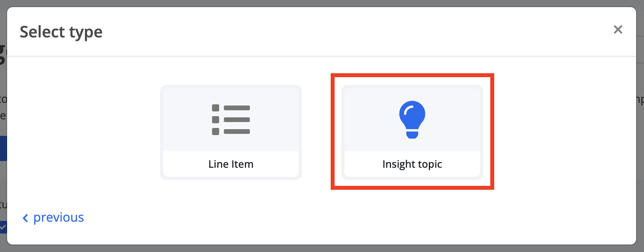Click the left chevron beside previous

tap(25, 218)
